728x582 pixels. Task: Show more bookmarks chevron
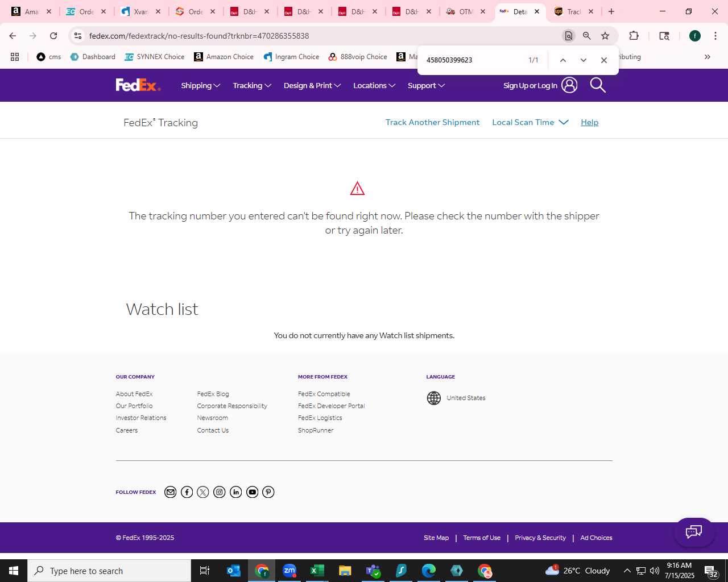708,57
